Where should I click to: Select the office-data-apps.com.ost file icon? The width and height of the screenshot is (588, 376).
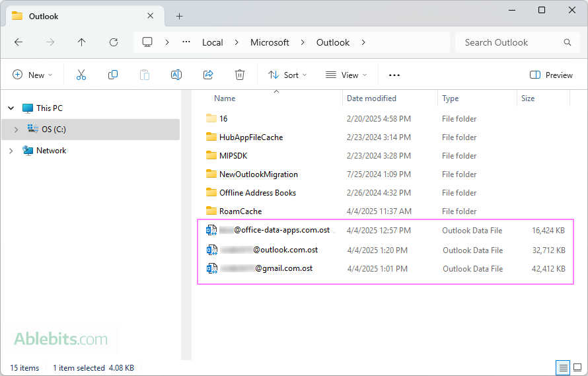coord(211,230)
